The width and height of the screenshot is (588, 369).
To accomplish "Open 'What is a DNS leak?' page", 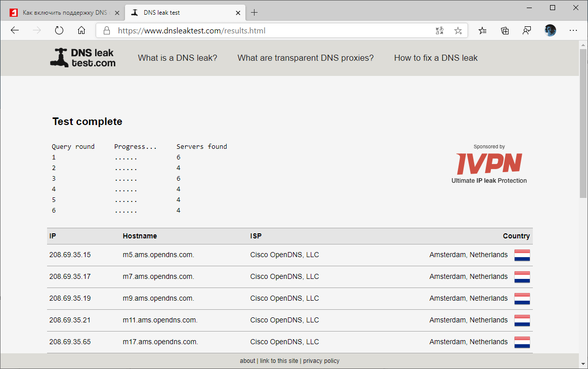I will tap(178, 58).
